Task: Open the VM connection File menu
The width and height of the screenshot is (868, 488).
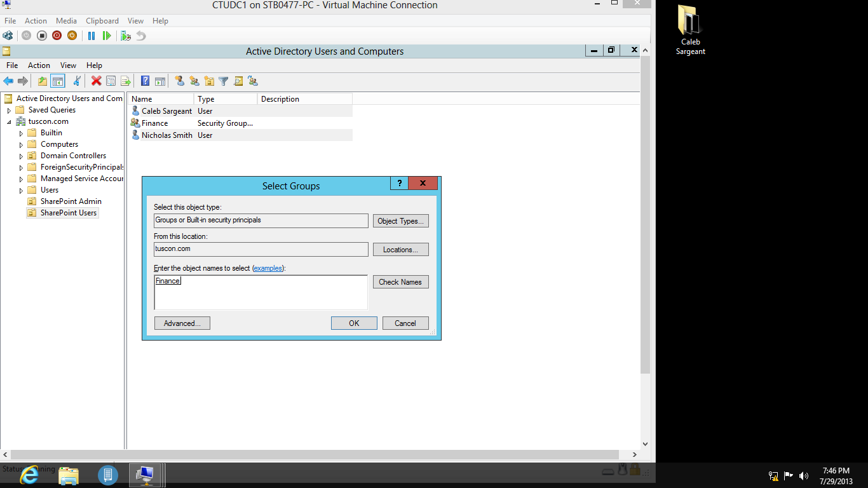Action: [x=10, y=21]
